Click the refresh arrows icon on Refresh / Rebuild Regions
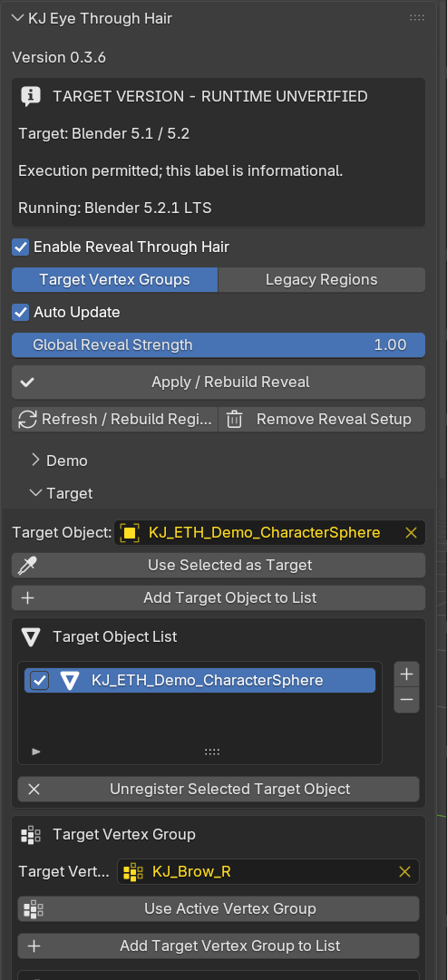Screen dimensions: 447x980 [x=27, y=420]
